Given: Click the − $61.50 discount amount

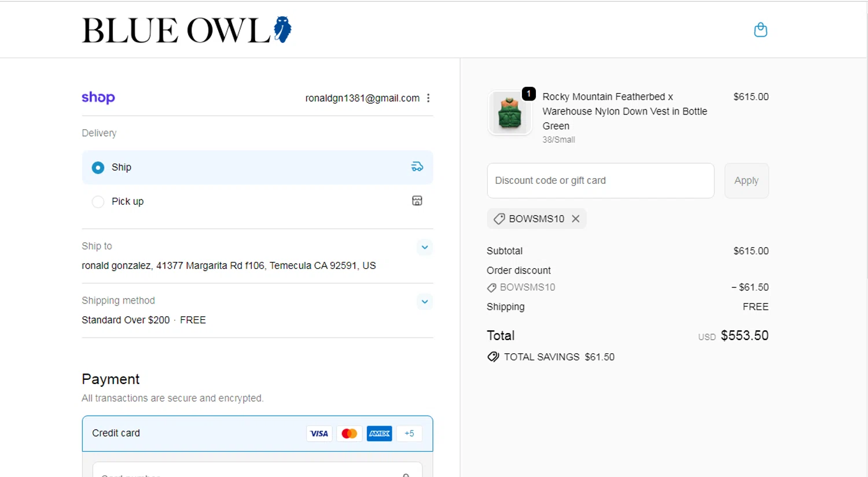Looking at the screenshot, I should 750,287.
